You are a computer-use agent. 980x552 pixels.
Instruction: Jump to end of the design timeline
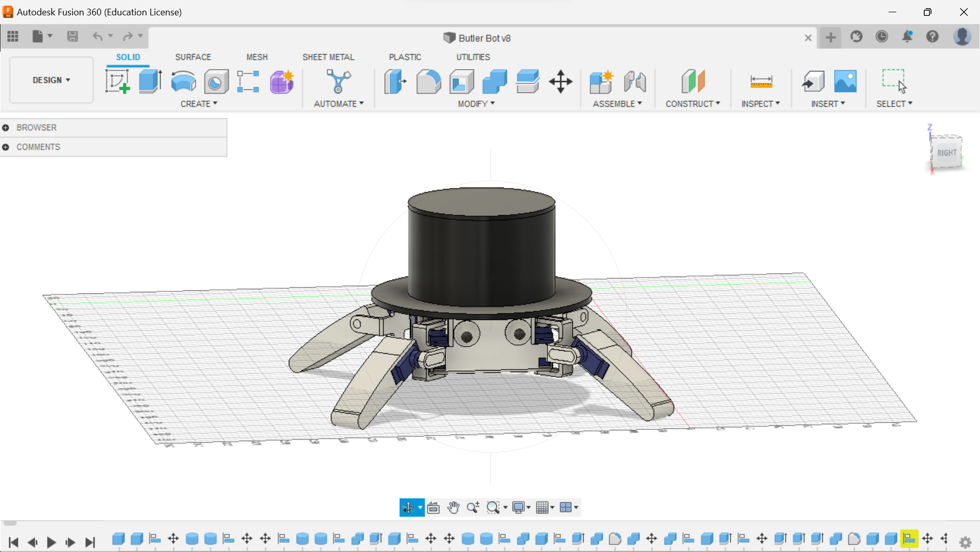click(x=90, y=542)
